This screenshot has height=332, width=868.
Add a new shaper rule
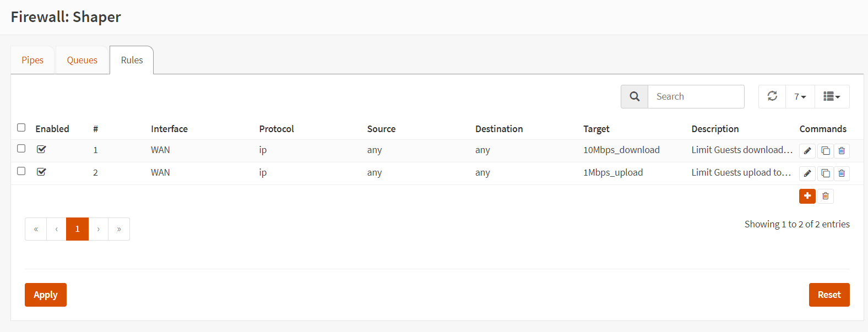tap(807, 196)
